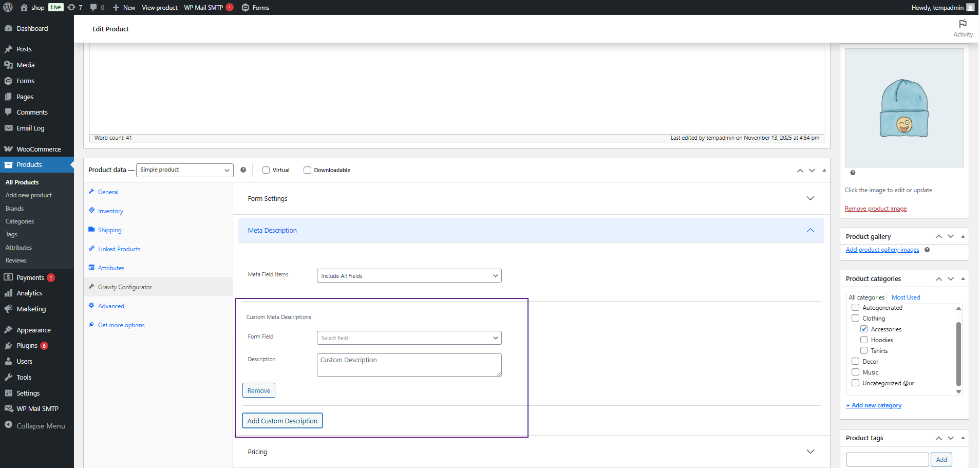Click the shop home icon

point(24,7)
